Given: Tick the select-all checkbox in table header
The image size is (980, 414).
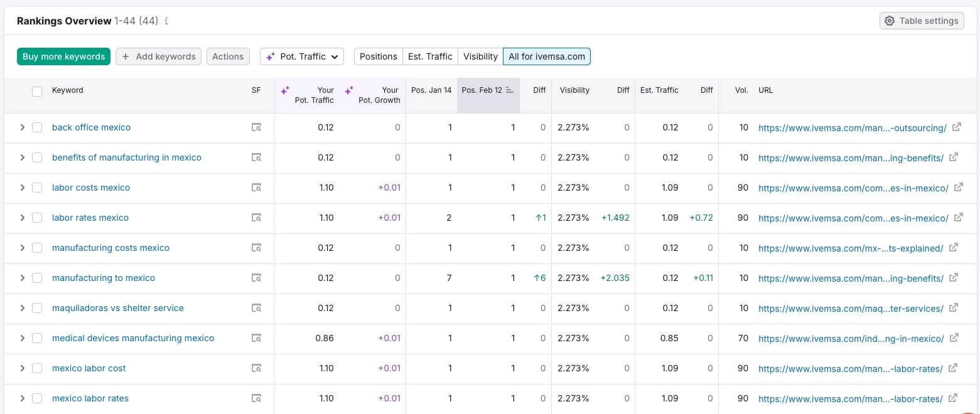Looking at the screenshot, I should tap(37, 91).
